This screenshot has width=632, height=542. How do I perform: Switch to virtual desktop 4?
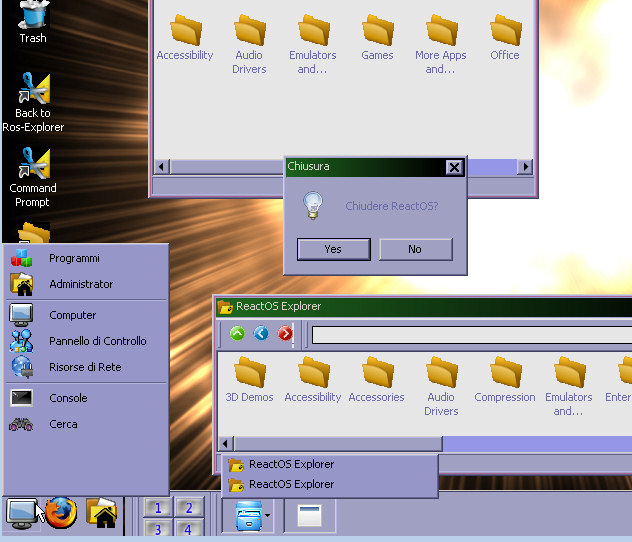coord(189,528)
